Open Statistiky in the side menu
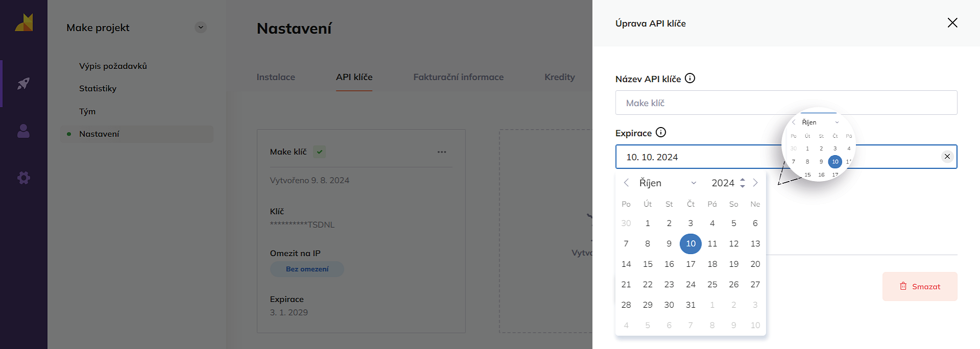980x349 pixels. tap(97, 88)
